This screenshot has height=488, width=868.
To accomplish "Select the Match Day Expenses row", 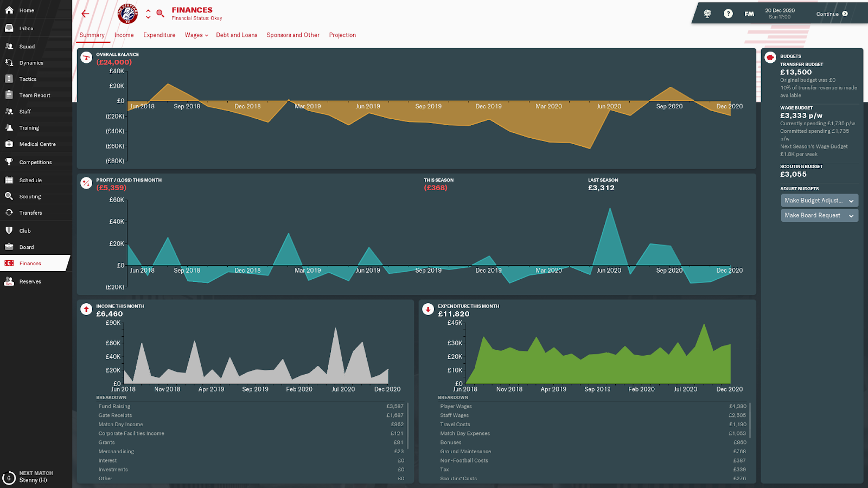I will [x=592, y=433].
